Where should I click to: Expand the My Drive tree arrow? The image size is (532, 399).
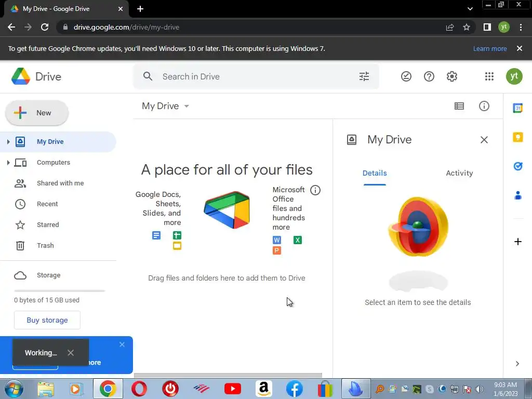[8, 142]
